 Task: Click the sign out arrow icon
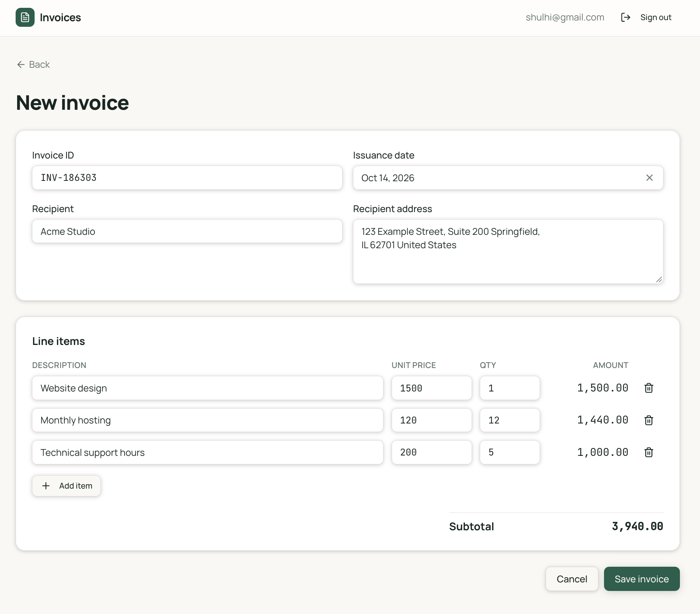(626, 17)
